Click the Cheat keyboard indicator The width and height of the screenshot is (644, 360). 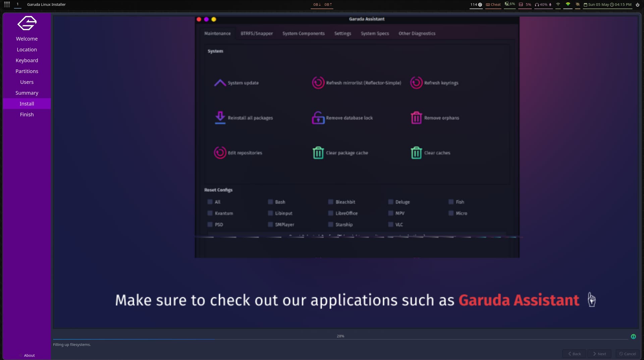click(x=493, y=5)
